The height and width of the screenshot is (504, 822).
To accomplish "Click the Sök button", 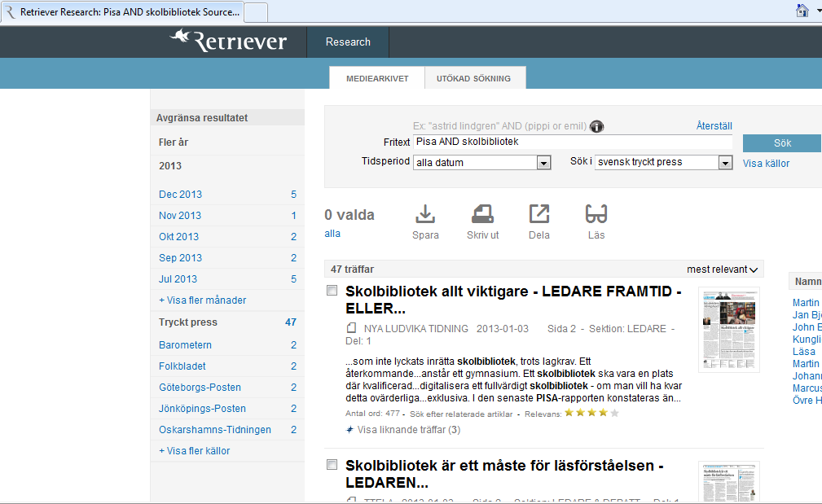I will (x=782, y=143).
